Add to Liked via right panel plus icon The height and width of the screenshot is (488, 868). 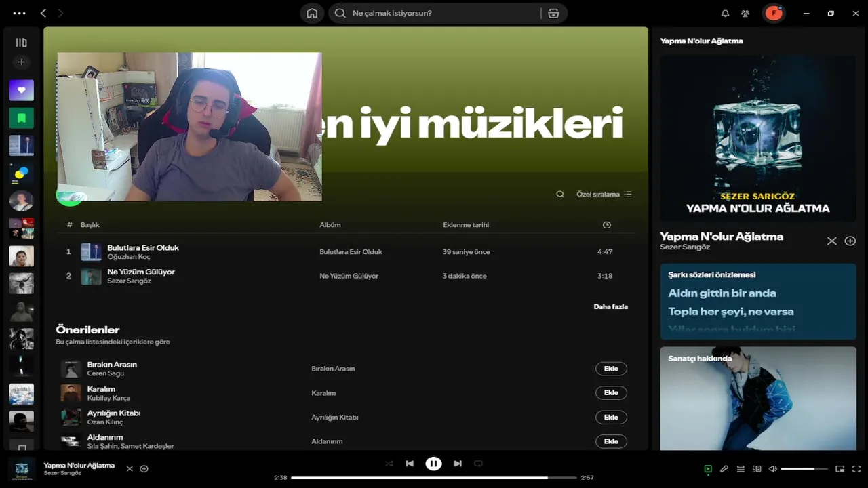click(850, 241)
